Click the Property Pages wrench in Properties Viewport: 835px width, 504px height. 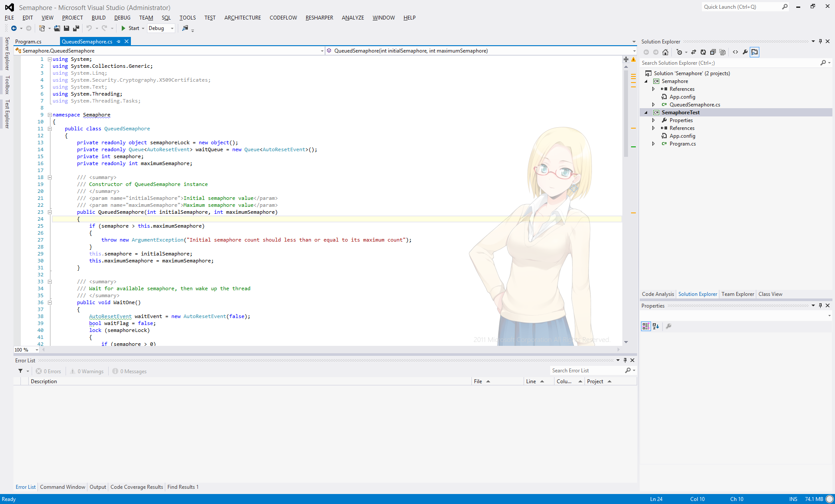coord(669,326)
